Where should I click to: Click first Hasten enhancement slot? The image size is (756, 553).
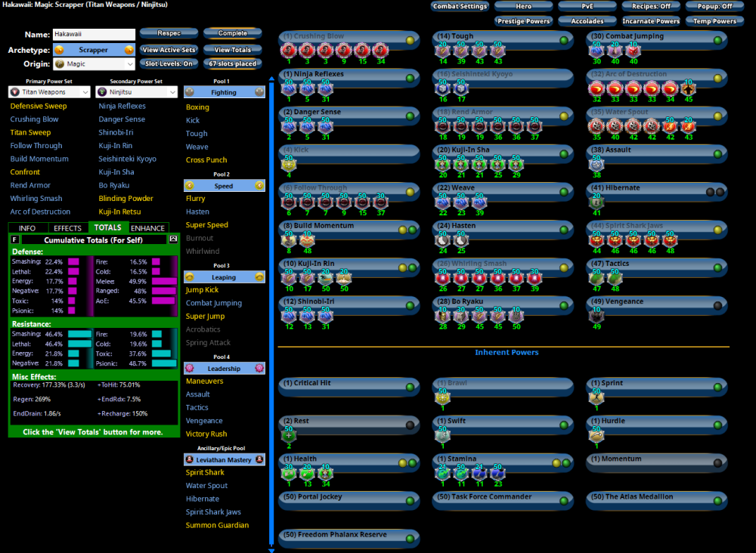(x=442, y=240)
